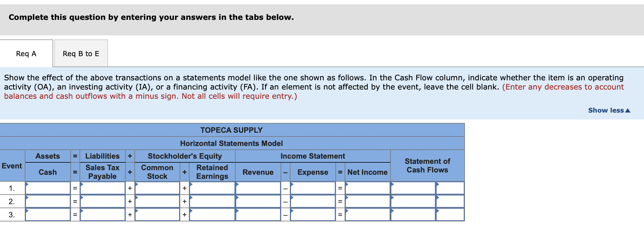Switch to the Req B to E tab

[x=80, y=53]
